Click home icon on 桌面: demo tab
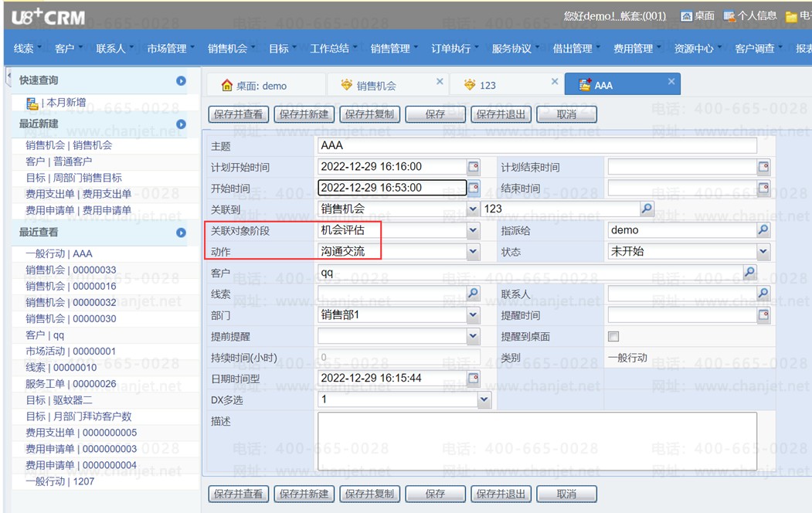This screenshot has width=812, height=513. pos(227,86)
